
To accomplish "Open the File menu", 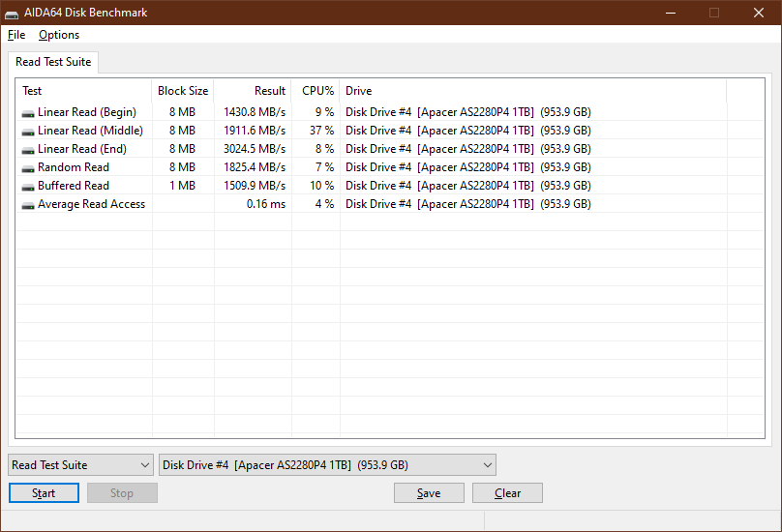I will [x=16, y=35].
